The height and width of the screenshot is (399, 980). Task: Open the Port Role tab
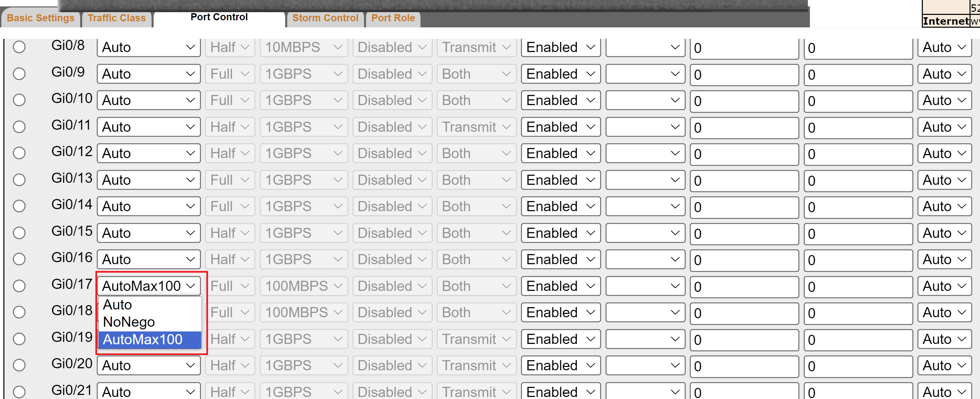tap(393, 18)
